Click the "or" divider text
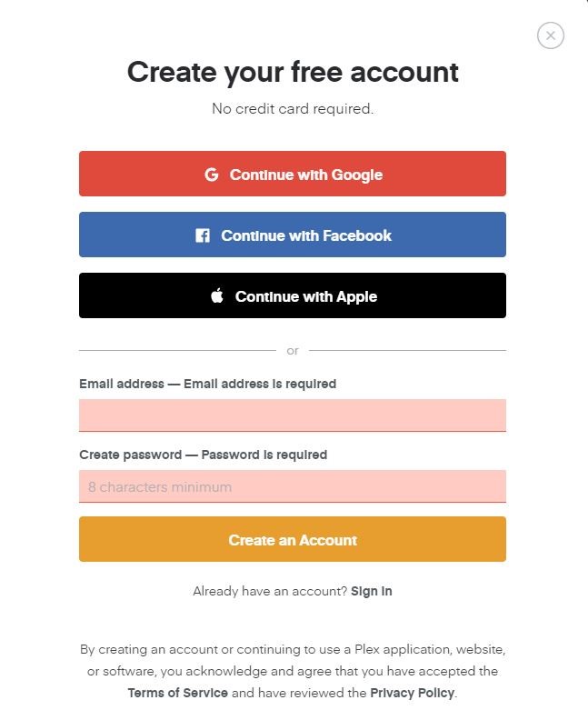This screenshot has height=710, width=588. tap(293, 350)
